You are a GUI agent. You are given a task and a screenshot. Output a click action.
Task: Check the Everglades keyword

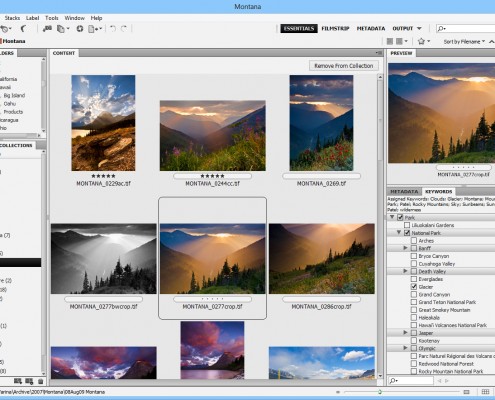[x=414, y=279]
